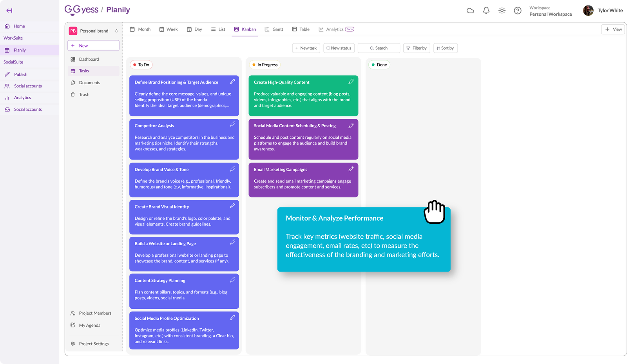627x364 pixels.
Task: Open the Sort by dropdown
Action: tap(445, 48)
